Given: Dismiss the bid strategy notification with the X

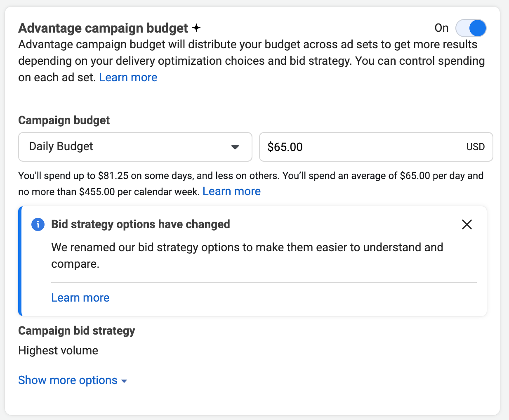Looking at the screenshot, I should (x=467, y=224).
